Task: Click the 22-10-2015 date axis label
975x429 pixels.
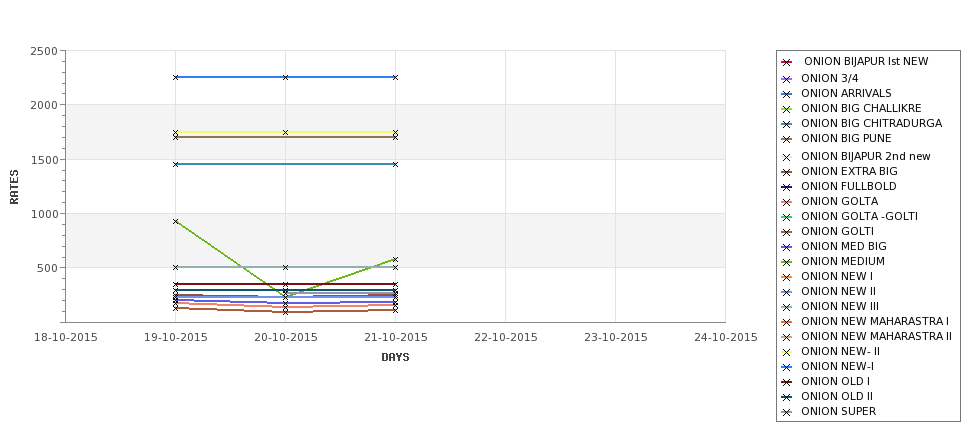Action: (506, 338)
